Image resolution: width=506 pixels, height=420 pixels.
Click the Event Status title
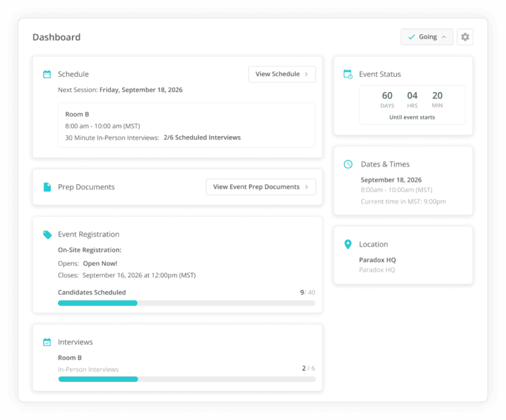pyautogui.click(x=379, y=74)
